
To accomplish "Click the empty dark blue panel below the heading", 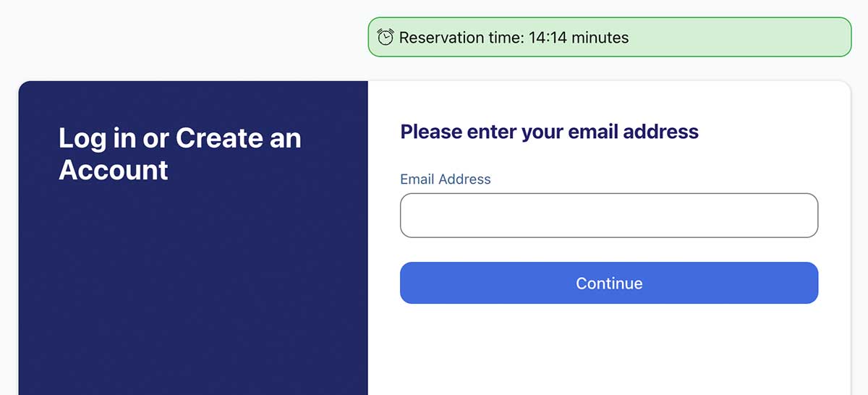I will 192,289.
